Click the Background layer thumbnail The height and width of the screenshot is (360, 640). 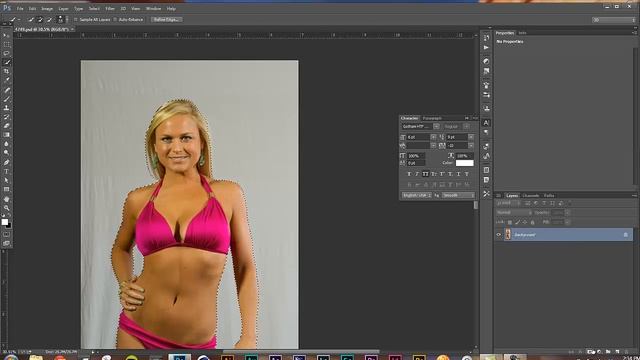pyautogui.click(x=508, y=234)
